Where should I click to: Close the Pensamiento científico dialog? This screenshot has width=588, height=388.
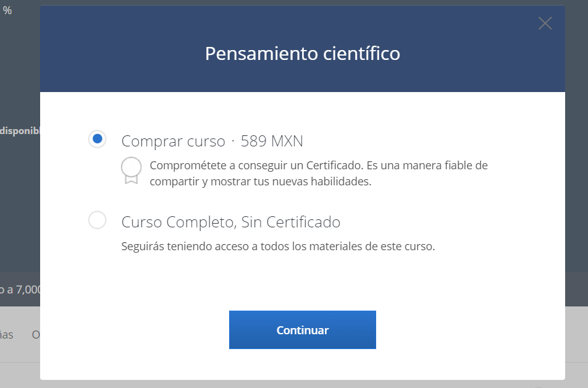coord(545,24)
